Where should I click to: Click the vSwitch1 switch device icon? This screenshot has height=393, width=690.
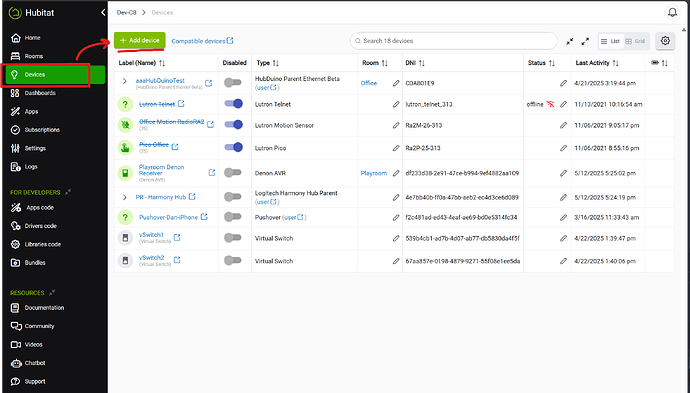pos(125,238)
